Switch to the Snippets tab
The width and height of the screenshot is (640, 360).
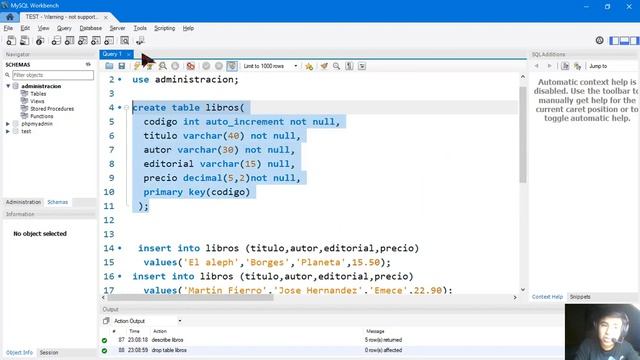580,297
